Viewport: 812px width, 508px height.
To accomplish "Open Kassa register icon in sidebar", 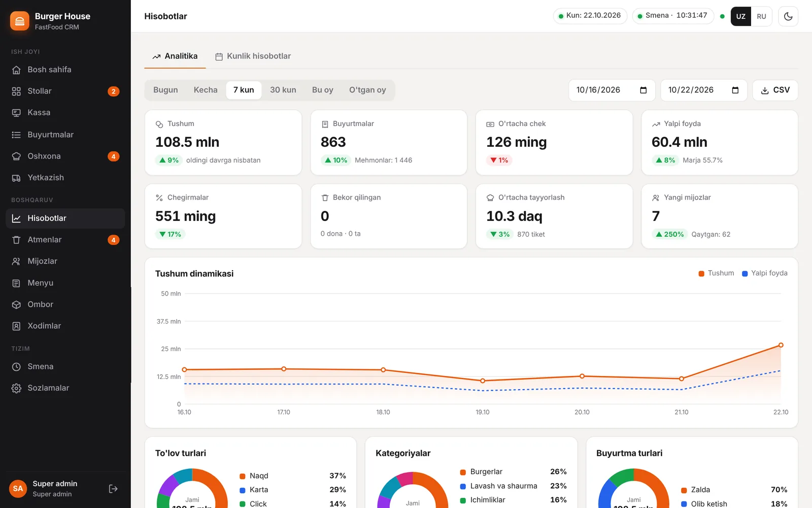I will tap(16, 113).
